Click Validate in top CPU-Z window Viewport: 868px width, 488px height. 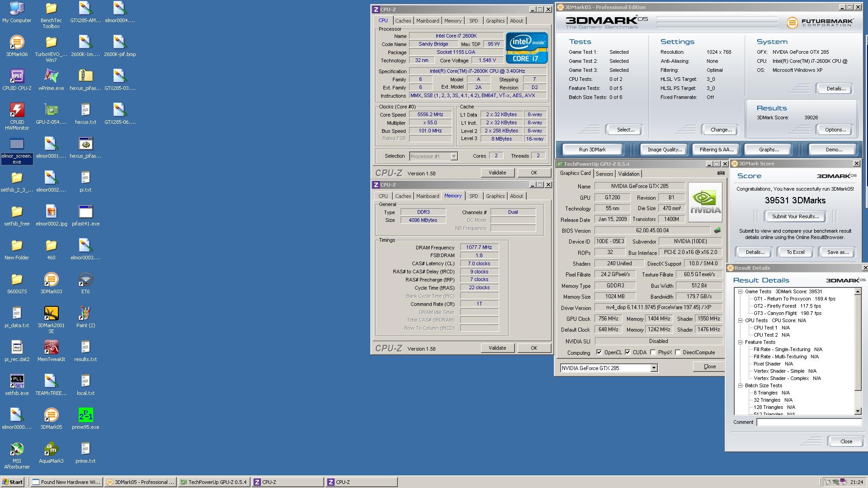(497, 173)
